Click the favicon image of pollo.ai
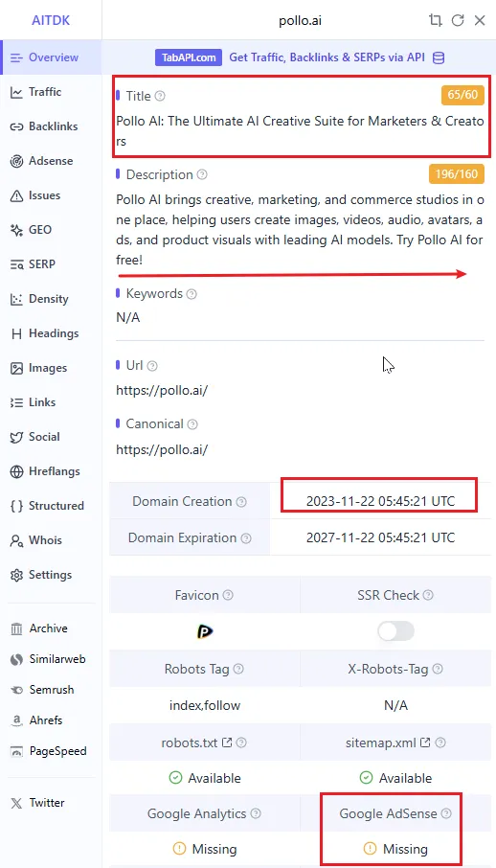 point(205,631)
